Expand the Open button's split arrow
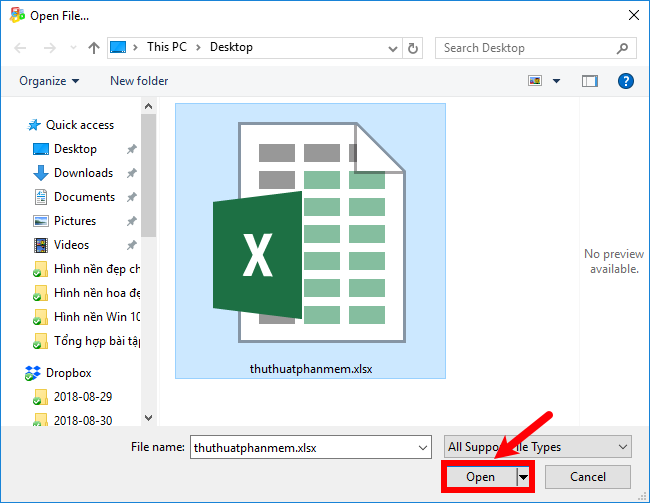Screen dimensions: 650x503 (523, 477)
